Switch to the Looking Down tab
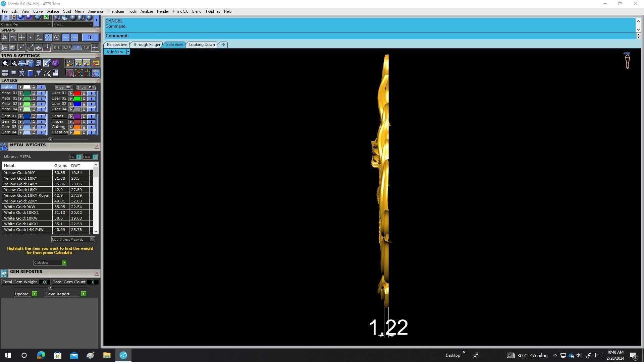 coord(202,45)
